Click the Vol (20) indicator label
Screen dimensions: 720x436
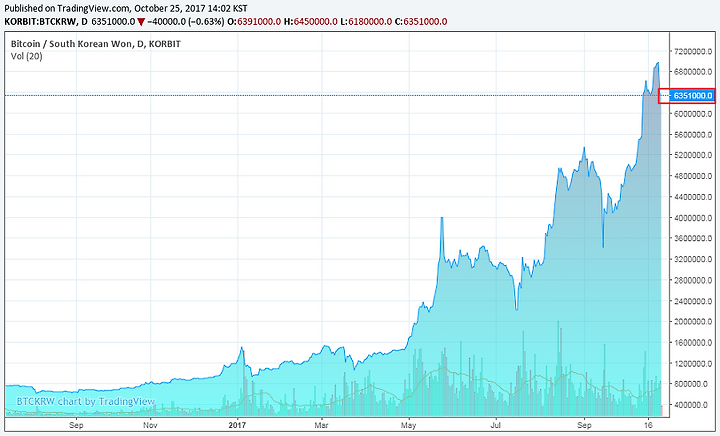pyautogui.click(x=27, y=56)
